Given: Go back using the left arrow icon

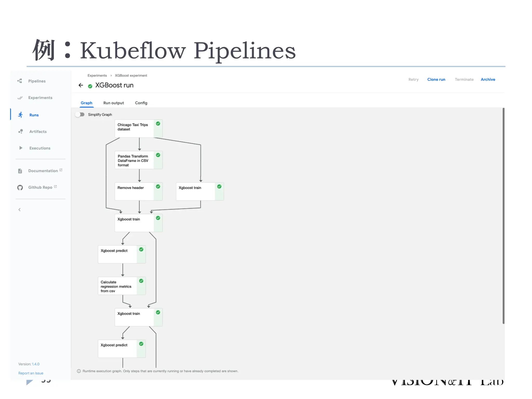Looking at the screenshot, I should tap(81, 85).
